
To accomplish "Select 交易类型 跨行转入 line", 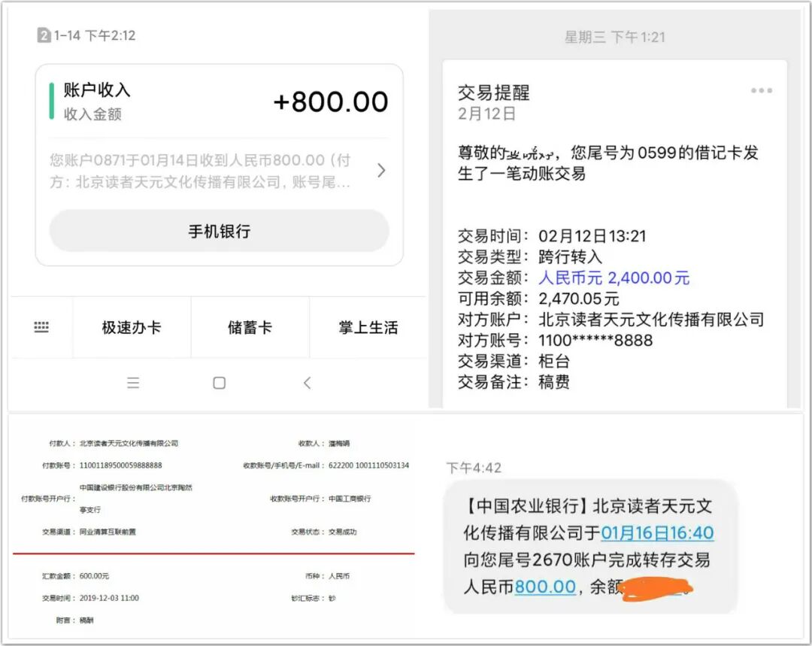I will click(x=530, y=257).
